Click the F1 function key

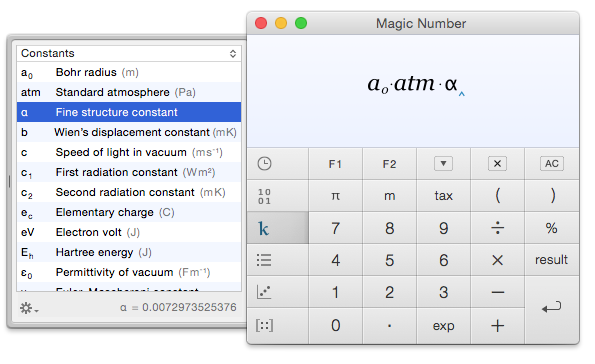coord(335,164)
